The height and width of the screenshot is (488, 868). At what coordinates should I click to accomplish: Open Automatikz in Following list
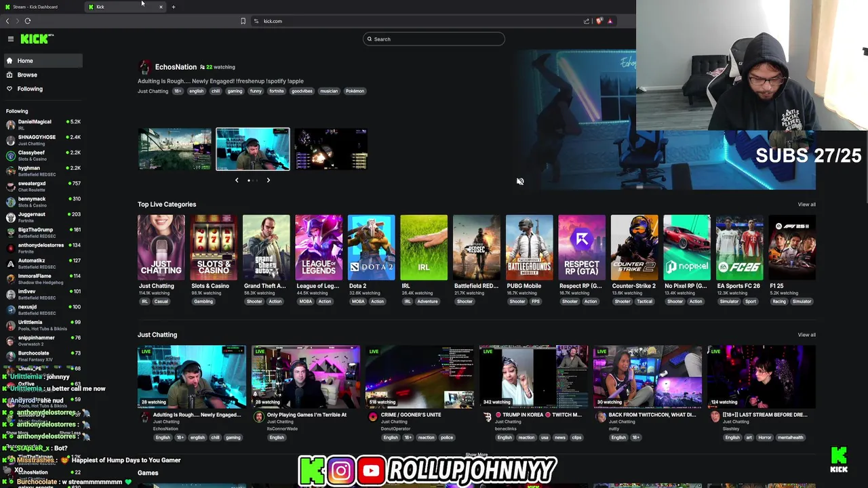[42, 263]
